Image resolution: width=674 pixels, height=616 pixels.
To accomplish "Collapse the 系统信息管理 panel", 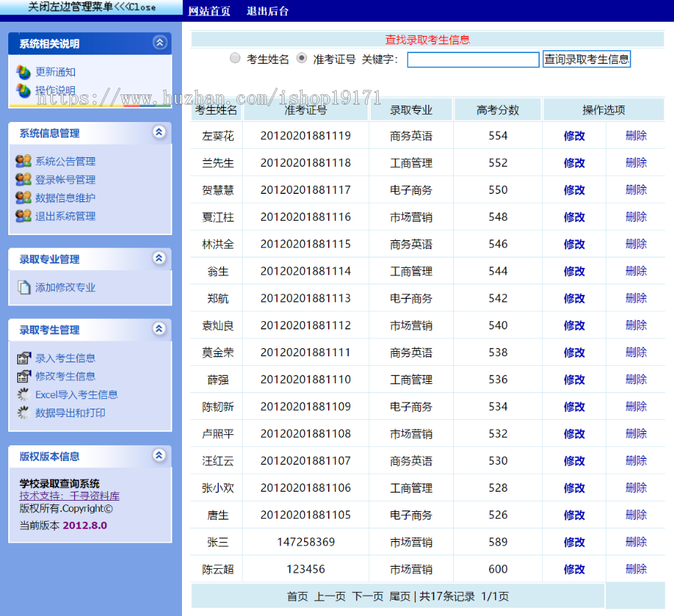I will 159,132.
